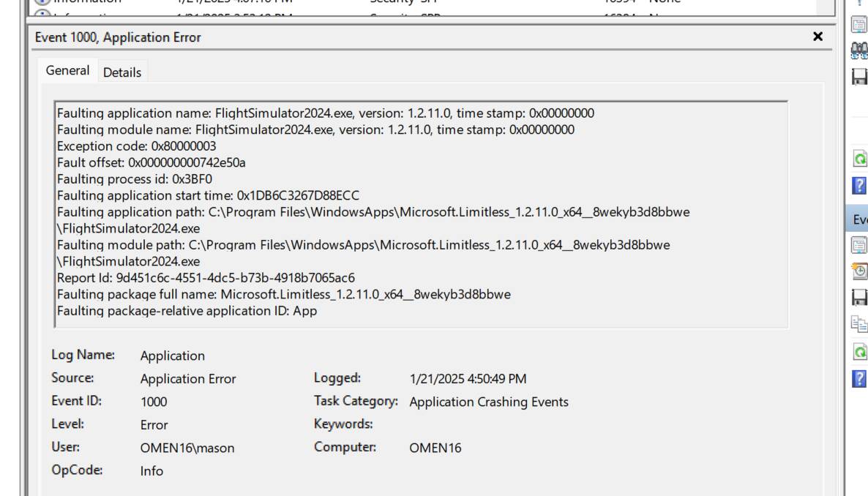Click the floppy disk icon below the binoculars

click(859, 76)
